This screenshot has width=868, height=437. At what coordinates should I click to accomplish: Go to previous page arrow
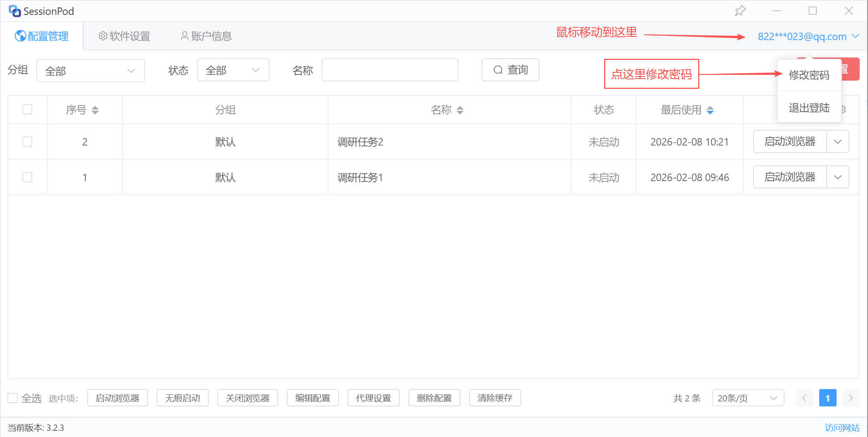click(804, 398)
